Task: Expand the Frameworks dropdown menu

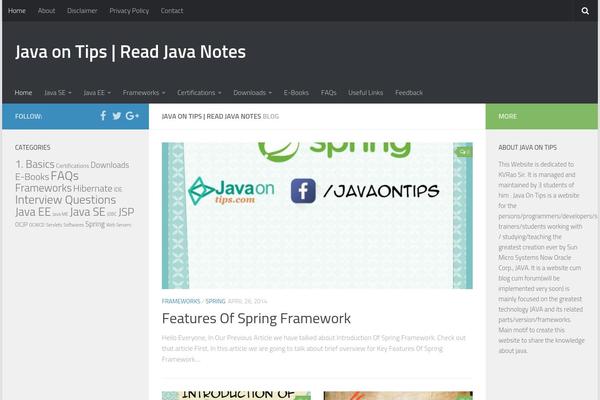Action: point(144,93)
